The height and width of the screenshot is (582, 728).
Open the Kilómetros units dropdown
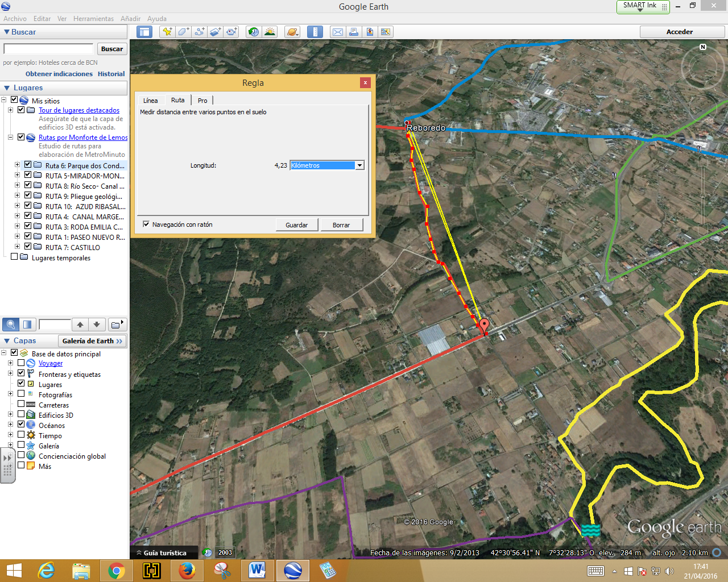360,165
